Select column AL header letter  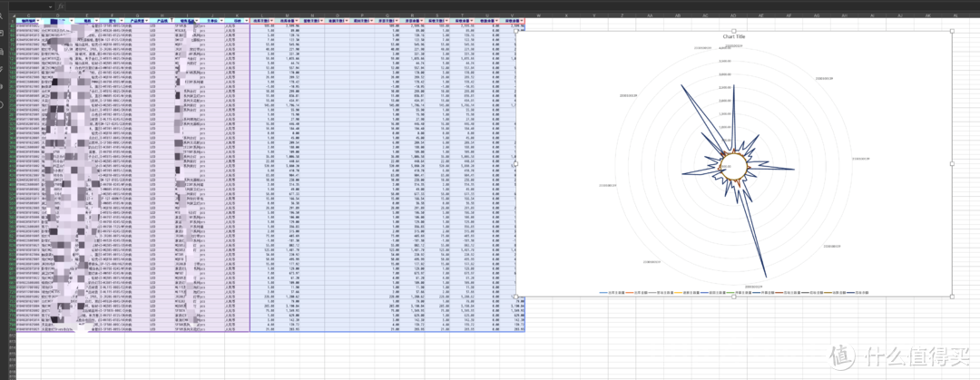coord(955,15)
